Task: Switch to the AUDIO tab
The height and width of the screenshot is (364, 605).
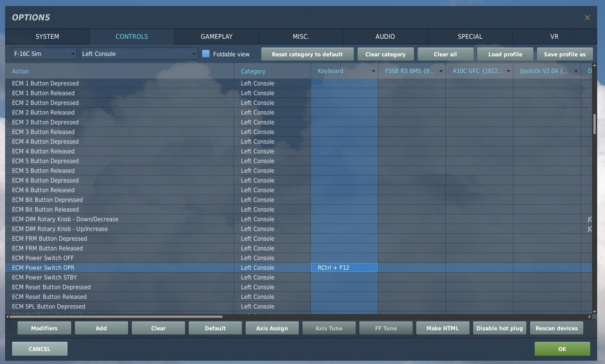Action: click(385, 36)
